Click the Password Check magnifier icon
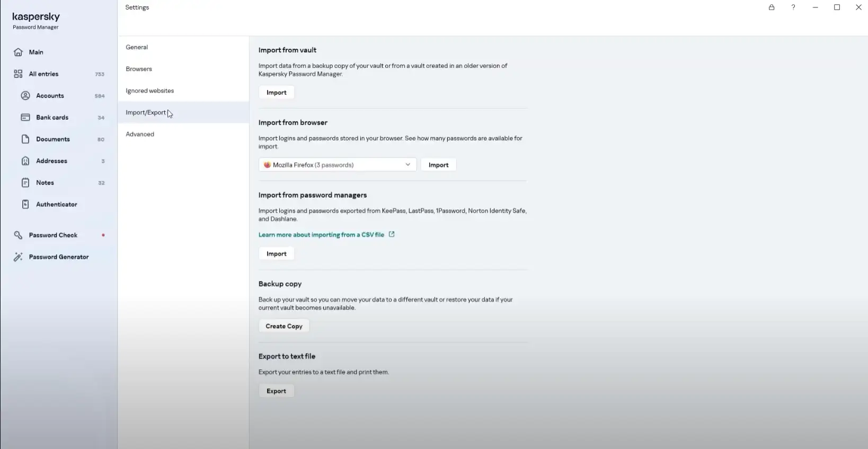Screen dimensions: 868x449 [18, 235]
